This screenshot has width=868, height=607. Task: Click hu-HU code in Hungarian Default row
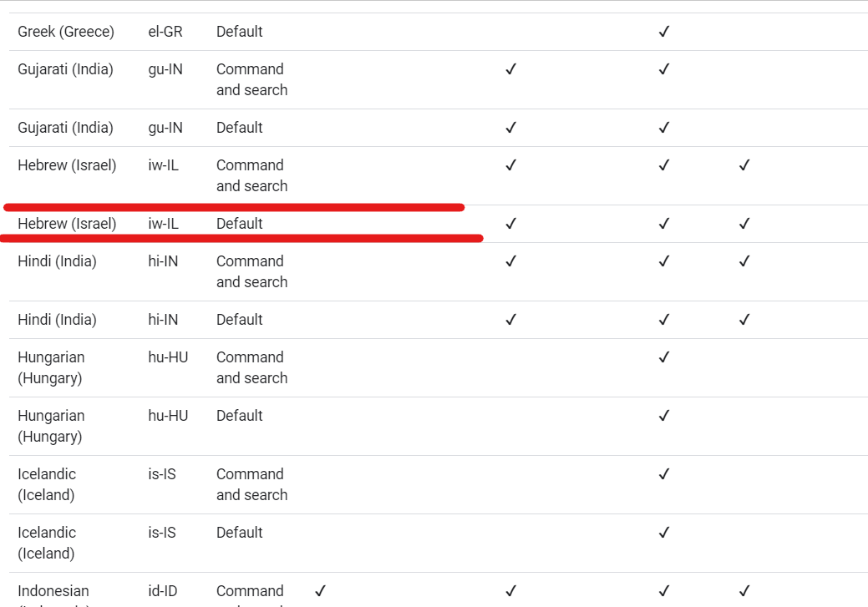168,416
